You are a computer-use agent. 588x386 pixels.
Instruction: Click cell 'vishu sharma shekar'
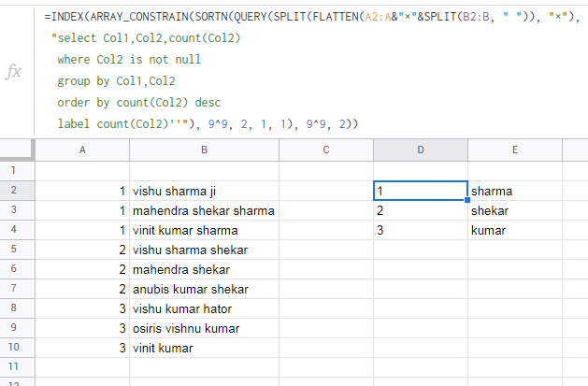[x=205, y=250]
